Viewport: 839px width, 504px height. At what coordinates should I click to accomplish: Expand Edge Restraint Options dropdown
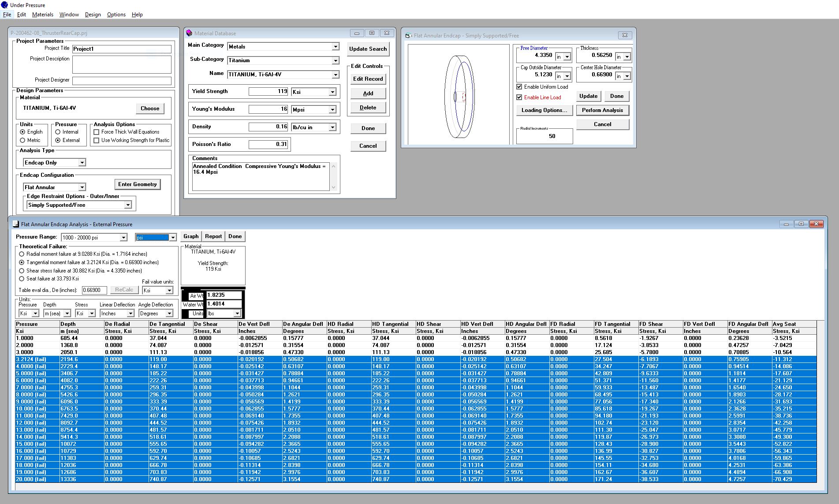(x=127, y=205)
